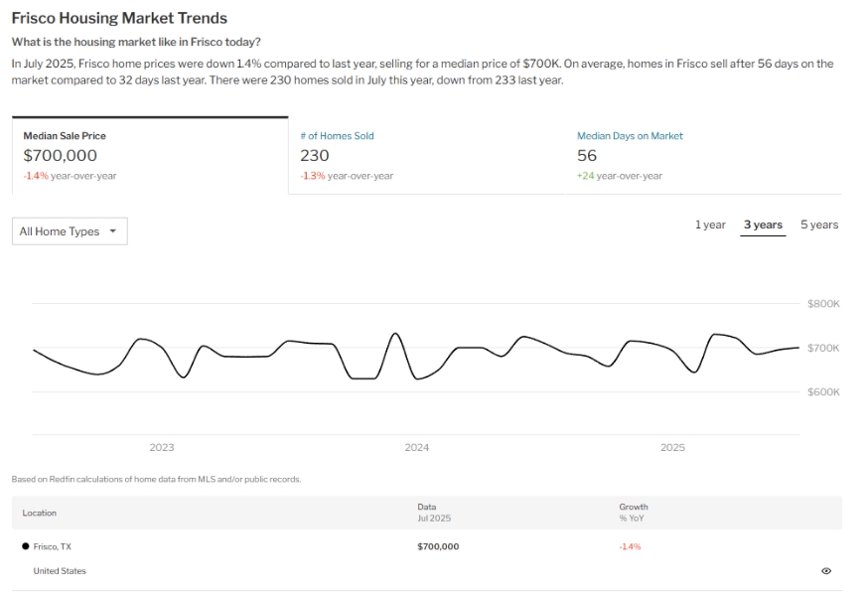The image size is (868, 599).
Task: Click the Frisco, TX location label
Action: 53,546
